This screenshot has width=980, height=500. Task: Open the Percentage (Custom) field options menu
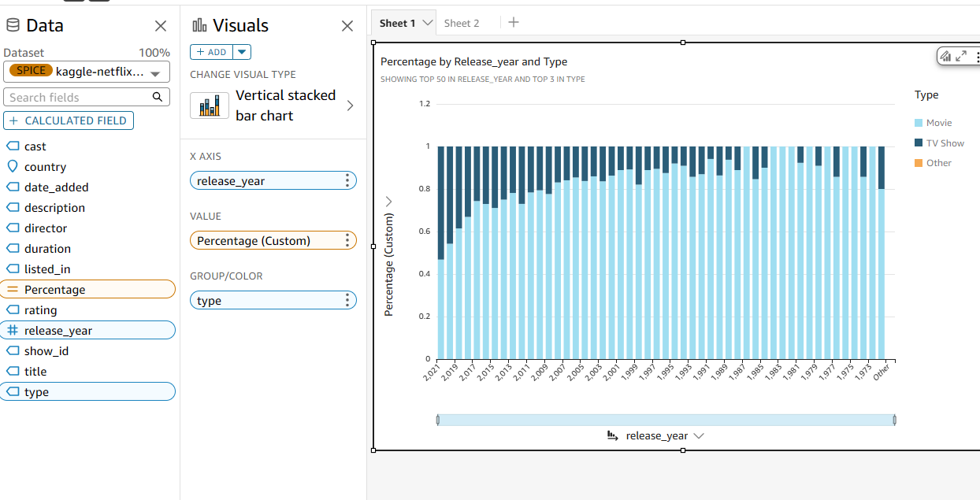[x=347, y=241]
